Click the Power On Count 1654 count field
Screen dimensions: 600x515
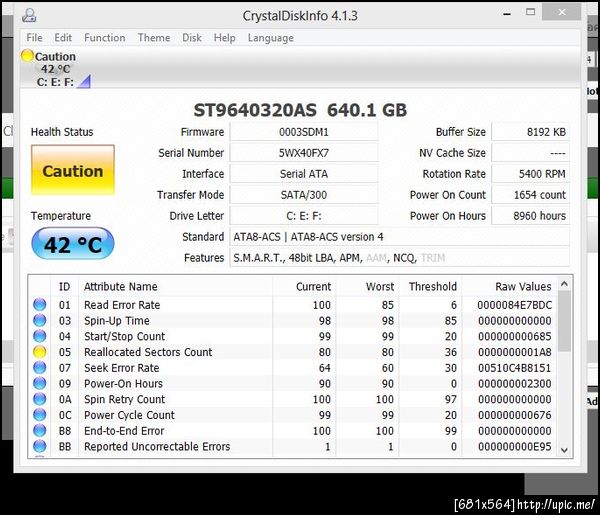(x=530, y=195)
